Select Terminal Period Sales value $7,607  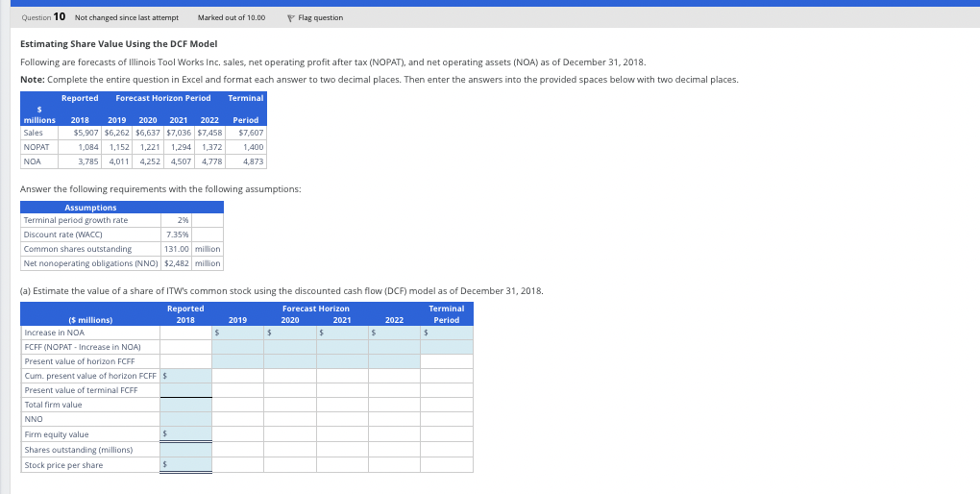coord(252,133)
